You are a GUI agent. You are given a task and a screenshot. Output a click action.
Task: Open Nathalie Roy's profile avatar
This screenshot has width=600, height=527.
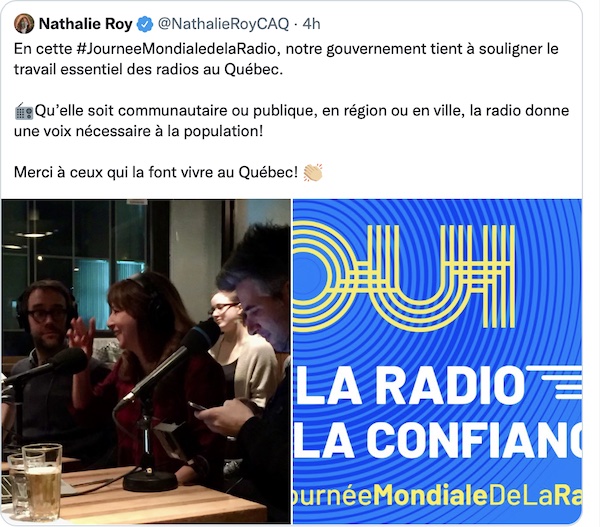coord(24,24)
